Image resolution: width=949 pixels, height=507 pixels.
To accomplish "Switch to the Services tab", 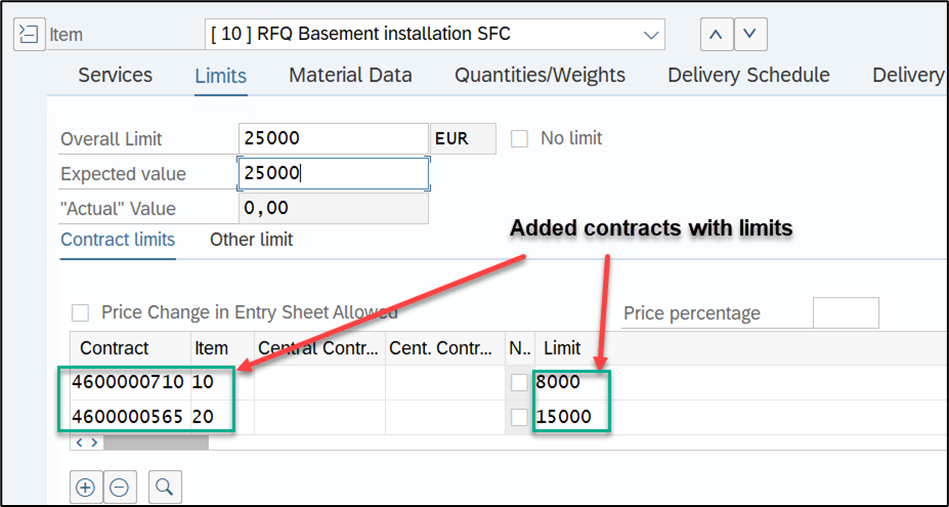I will pyautogui.click(x=115, y=75).
